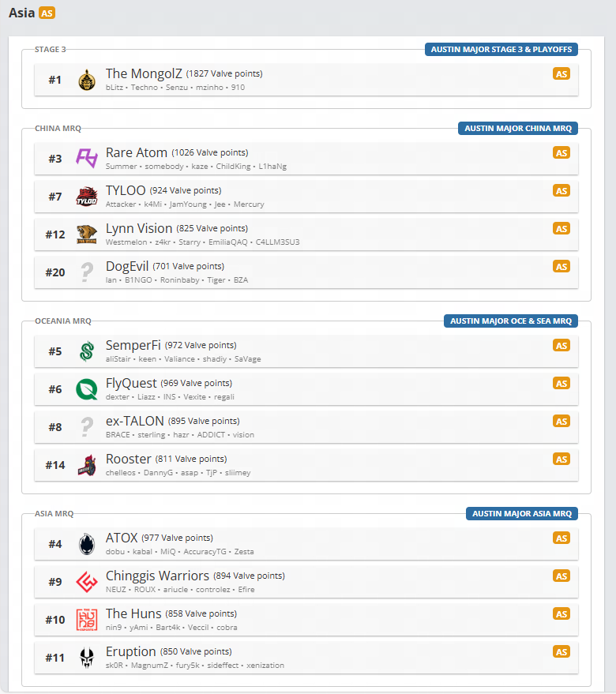The width and height of the screenshot is (616, 694).
Task: Open the Rare Atom team name
Action: pyautogui.click(x=137, y=152)
